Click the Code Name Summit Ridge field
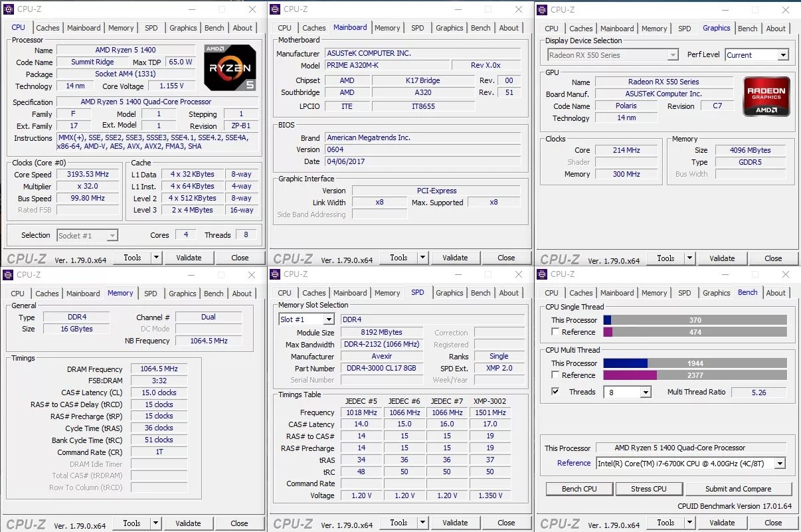The height and width of the screenshot is (532, 801). click(92, 62)
